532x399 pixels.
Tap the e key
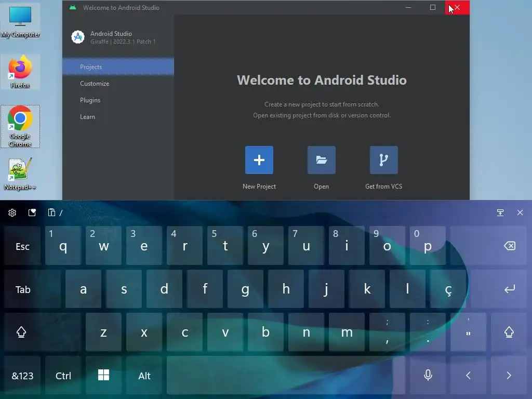144,246
